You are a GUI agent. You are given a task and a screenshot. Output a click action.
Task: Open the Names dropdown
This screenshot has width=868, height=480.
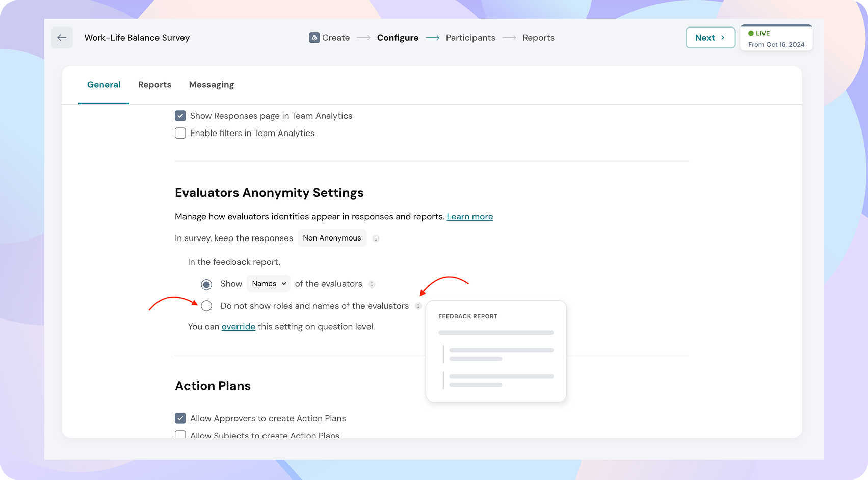269,284
